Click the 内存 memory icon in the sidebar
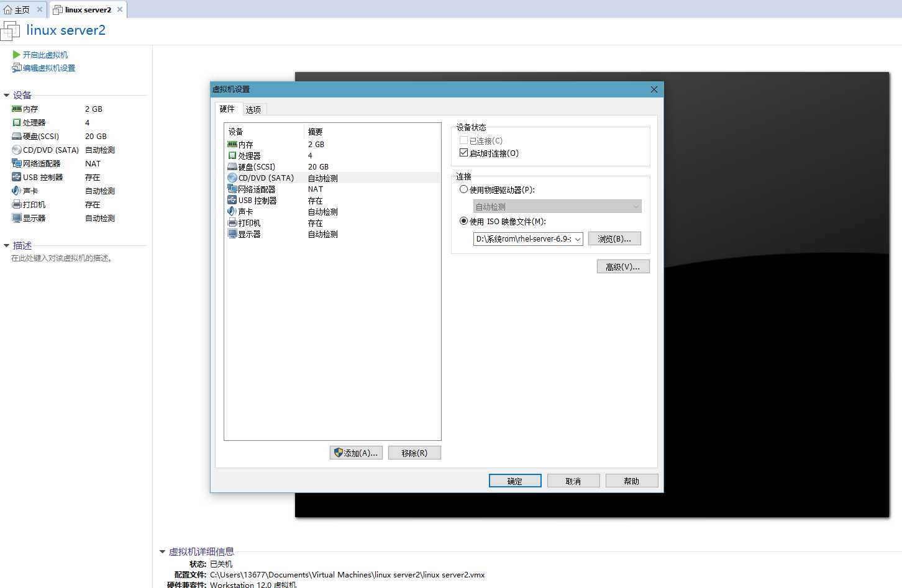 pyautogui.click(x=17, y=109)
